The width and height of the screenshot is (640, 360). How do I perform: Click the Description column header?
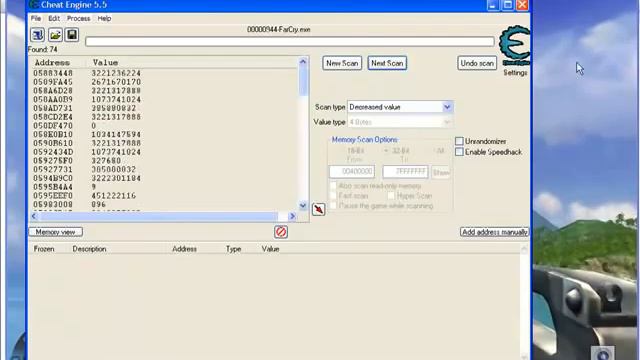click(x=89, y=249)
